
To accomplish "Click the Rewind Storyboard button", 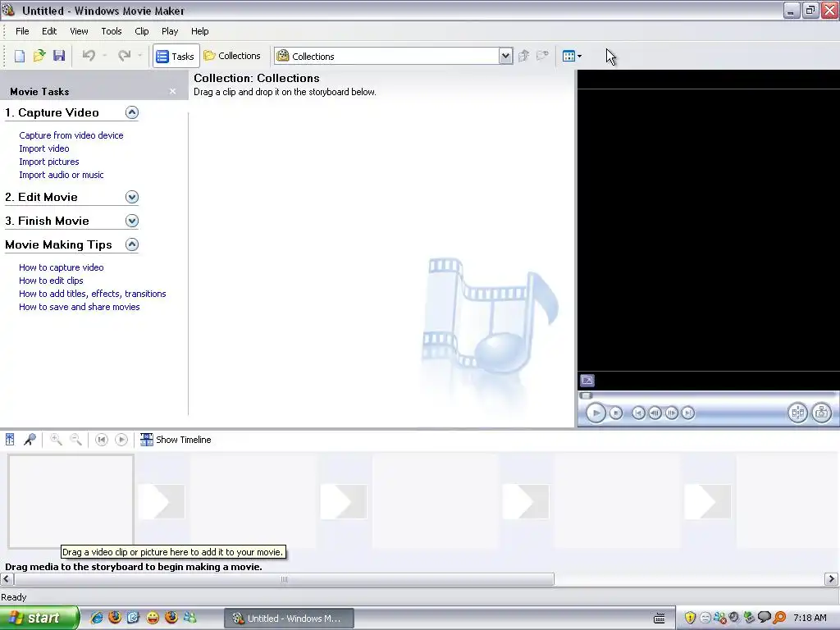I will pos(101,440).
